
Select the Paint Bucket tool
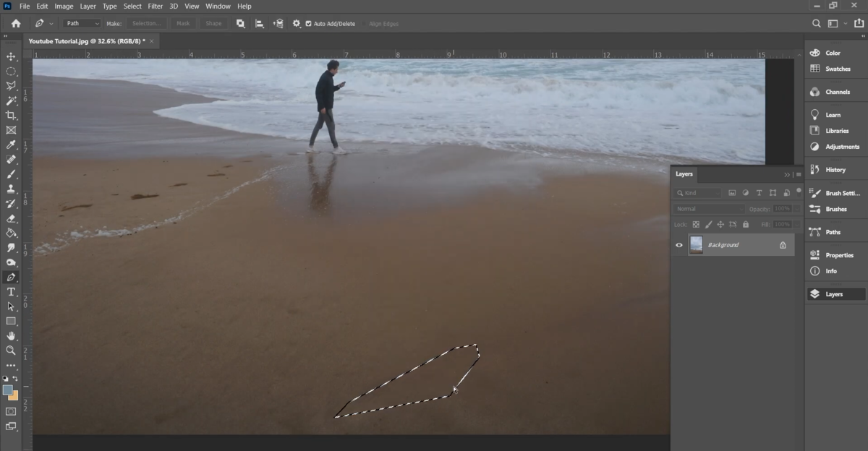coord(11,233)
